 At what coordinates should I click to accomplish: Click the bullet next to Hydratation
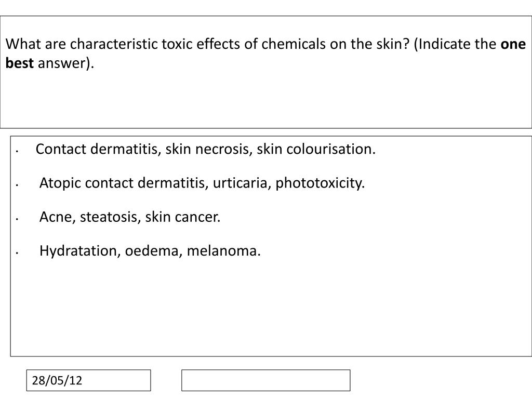(17, 253)
